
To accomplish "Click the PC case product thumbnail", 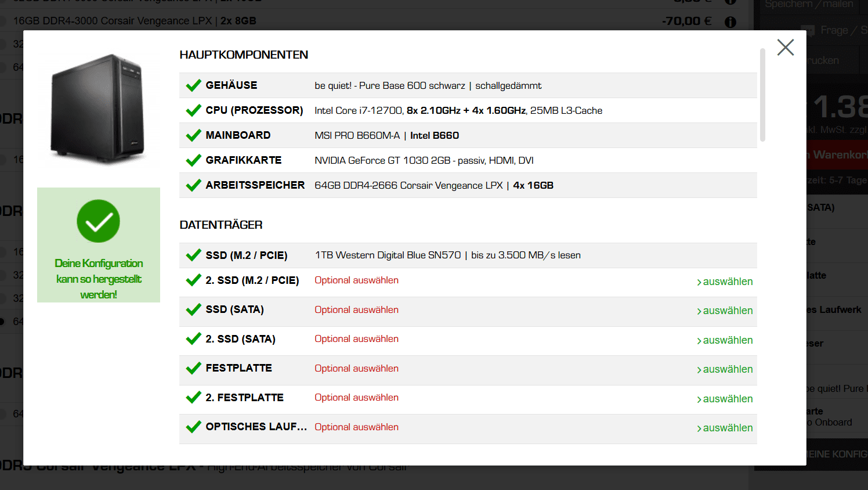I will [98, 109].
